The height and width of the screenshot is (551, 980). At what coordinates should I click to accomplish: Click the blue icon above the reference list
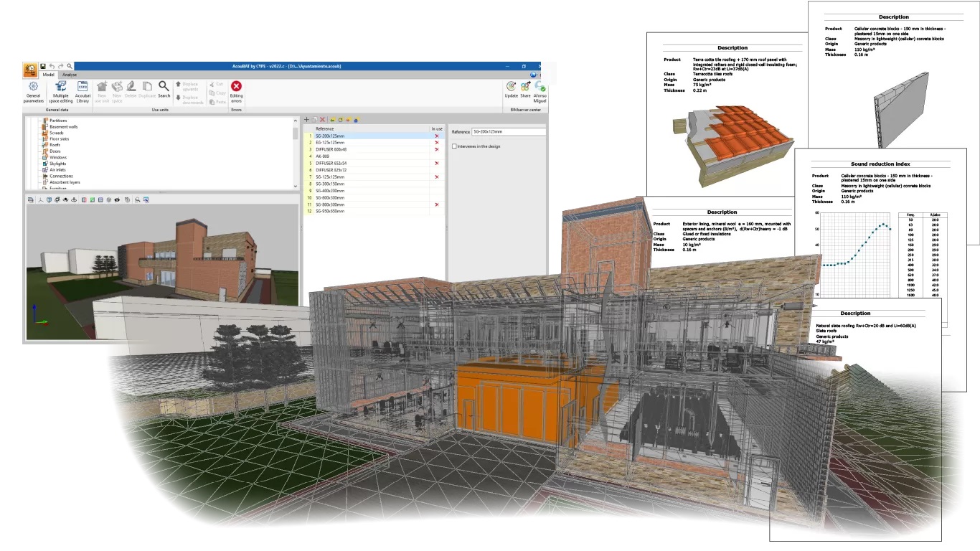356,120
